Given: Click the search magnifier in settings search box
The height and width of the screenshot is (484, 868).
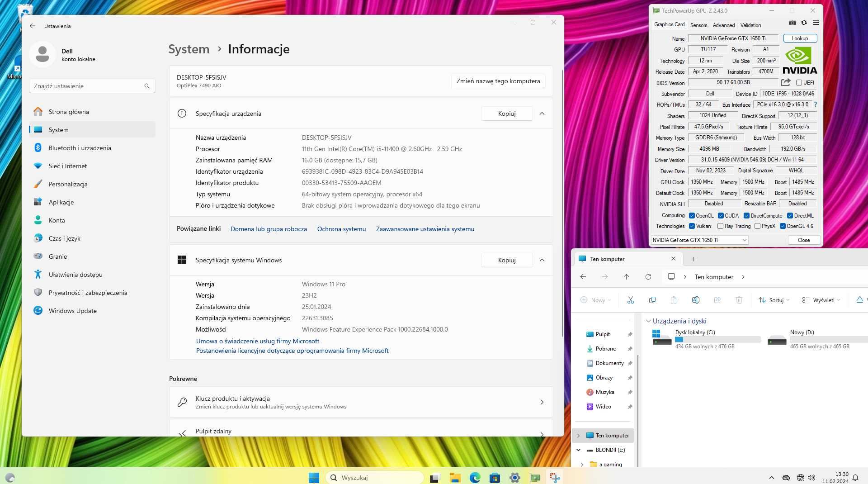Looking at the screenshot, I should click(x=147, y=86).
